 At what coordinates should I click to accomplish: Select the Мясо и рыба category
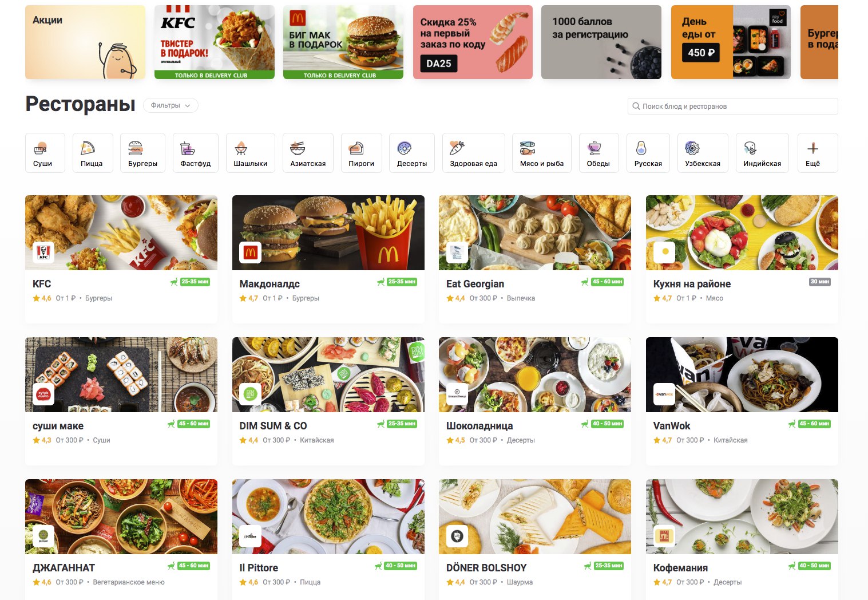click(541, 153)
